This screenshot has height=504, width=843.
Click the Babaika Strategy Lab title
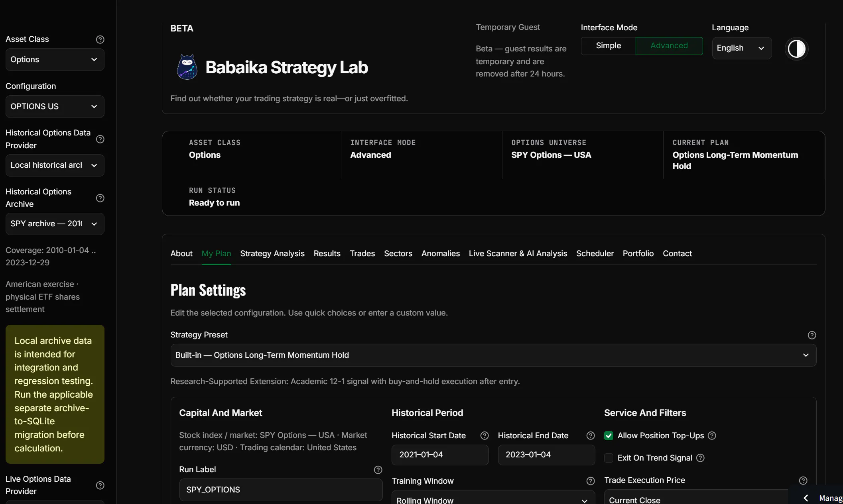[287, 67]
